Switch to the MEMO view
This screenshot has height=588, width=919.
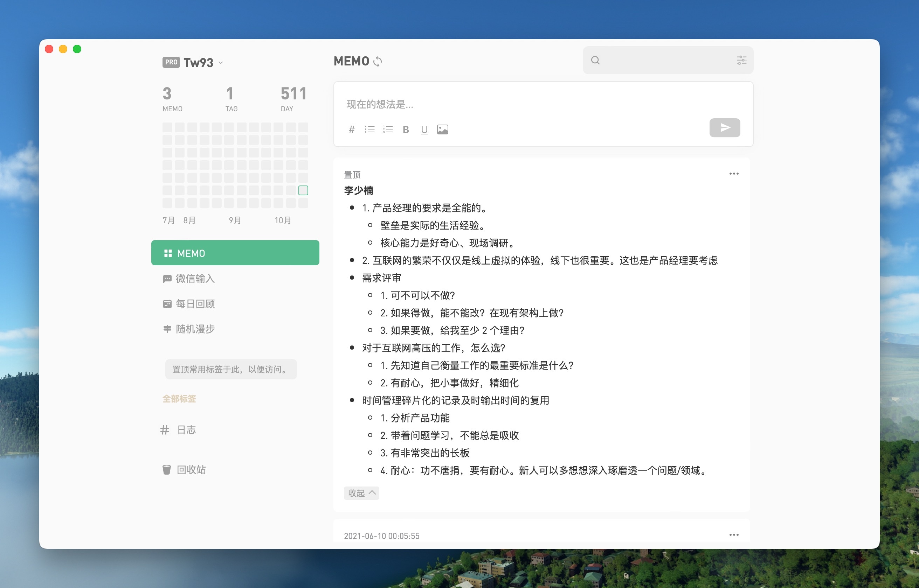[235, 252]
